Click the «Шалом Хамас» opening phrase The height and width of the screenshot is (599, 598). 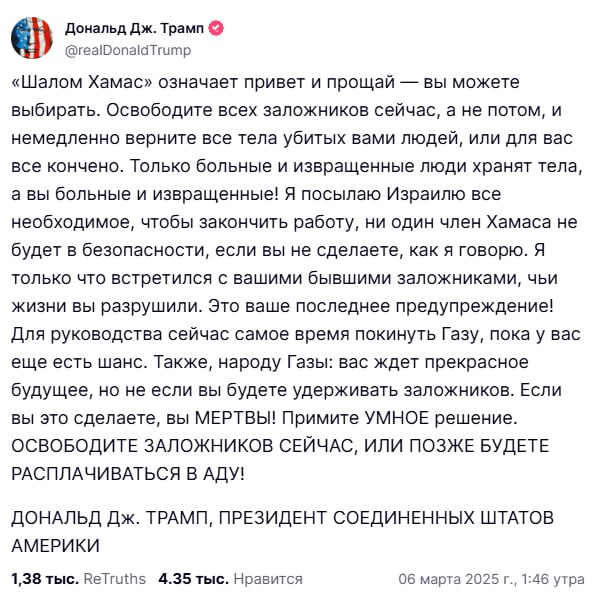pos(82,82)
